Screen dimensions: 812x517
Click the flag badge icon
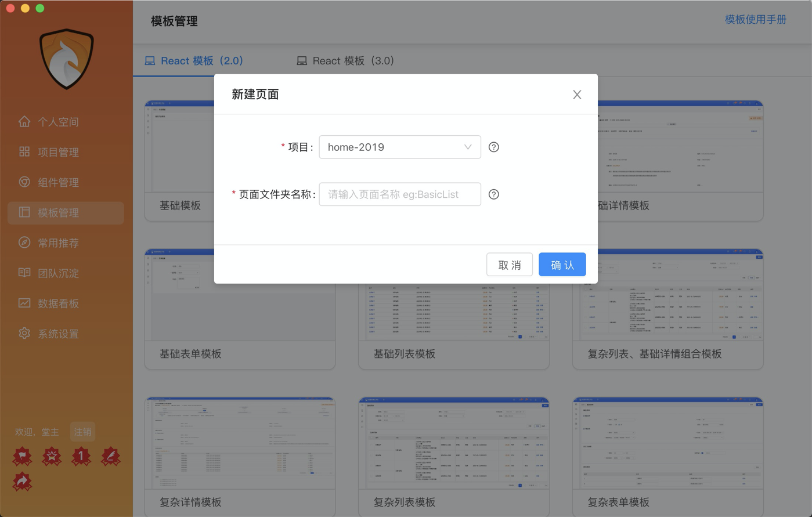[x=22, y=457]
